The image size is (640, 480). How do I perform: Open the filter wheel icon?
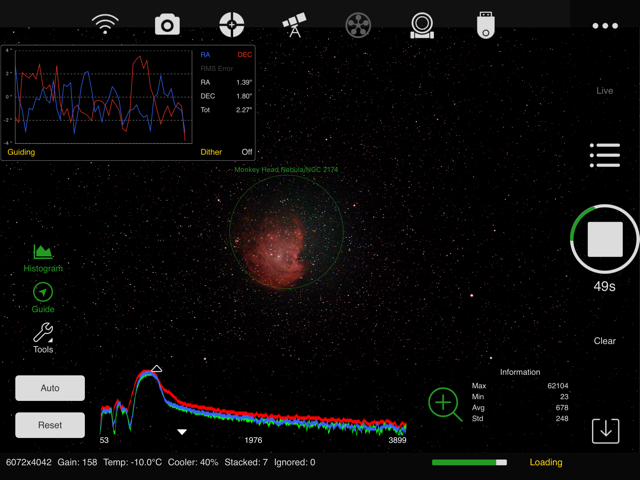(358, 25)
